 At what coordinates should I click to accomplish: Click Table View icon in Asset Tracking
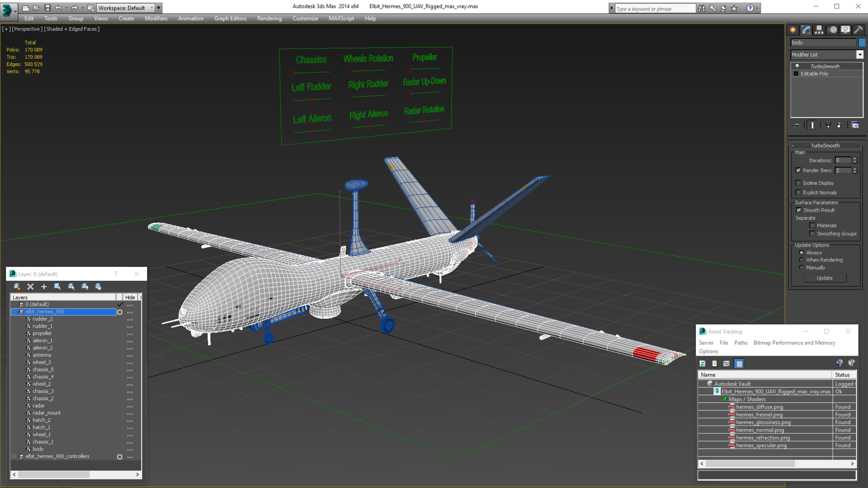[739, 363]
